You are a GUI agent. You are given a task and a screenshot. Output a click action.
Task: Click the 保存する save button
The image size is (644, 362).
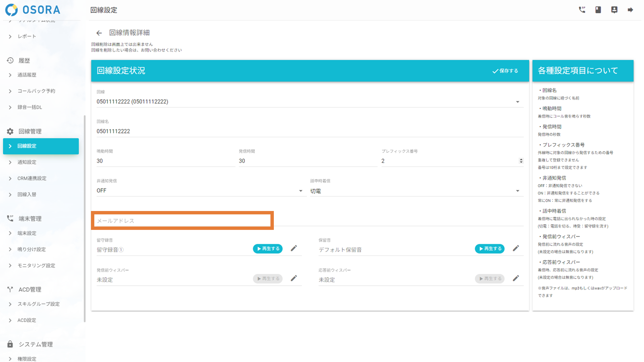click(x=505, y=71)
